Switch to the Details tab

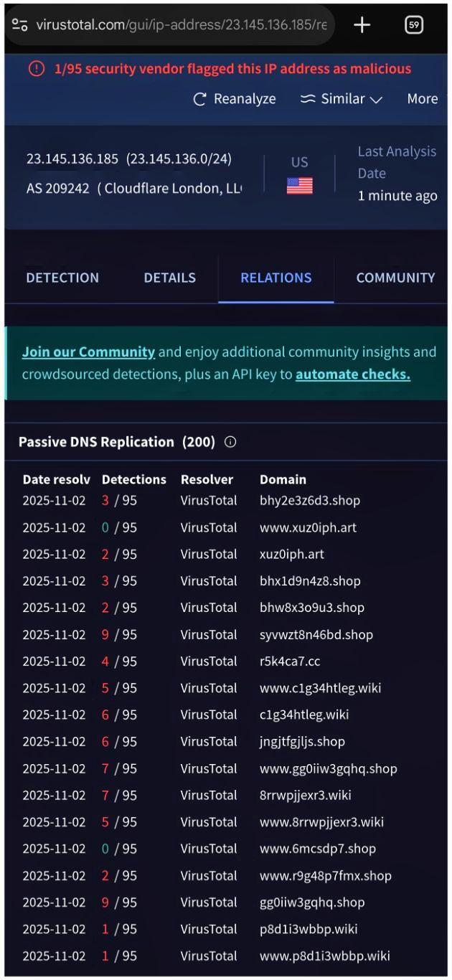pos(169,278)
